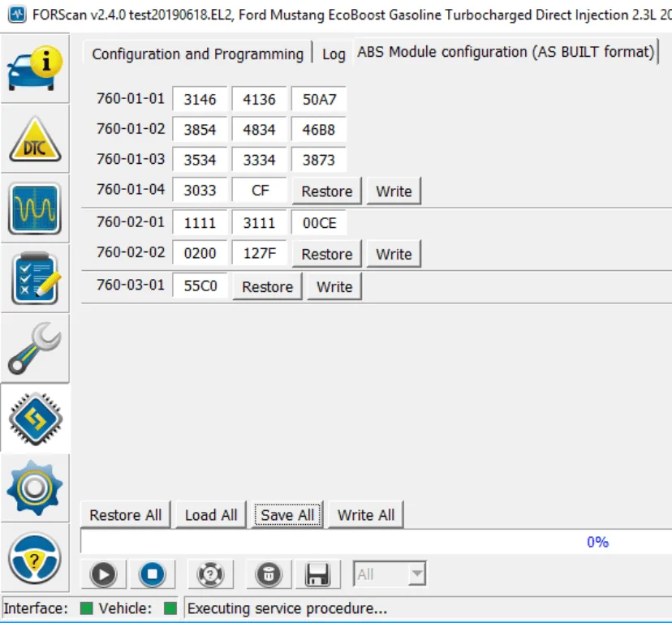Click the lifebuoy help toolbar icon
The height and width of the screenshot is (623, 672).
pos(210,574)
